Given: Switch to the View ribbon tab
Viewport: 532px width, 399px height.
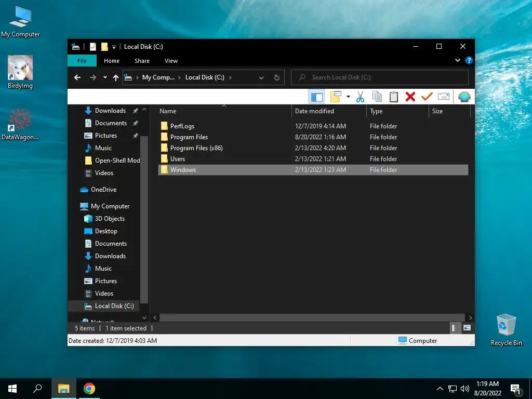Looking at the screenshot, I should (x=171, y=61).
